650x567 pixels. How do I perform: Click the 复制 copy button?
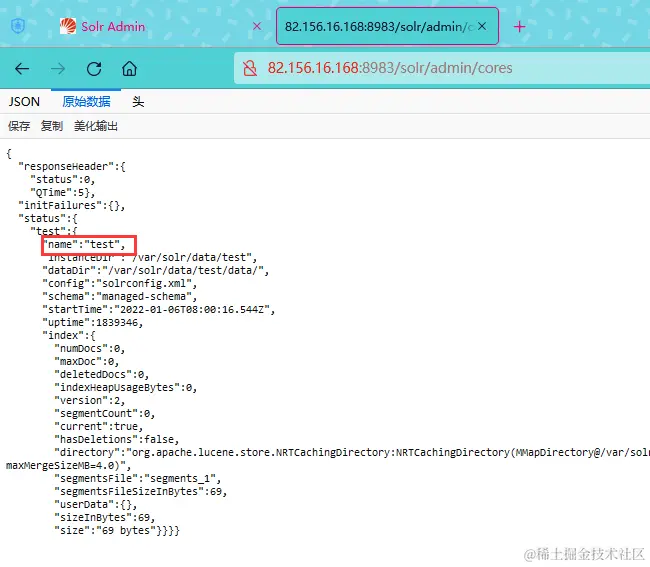point(52,126)
